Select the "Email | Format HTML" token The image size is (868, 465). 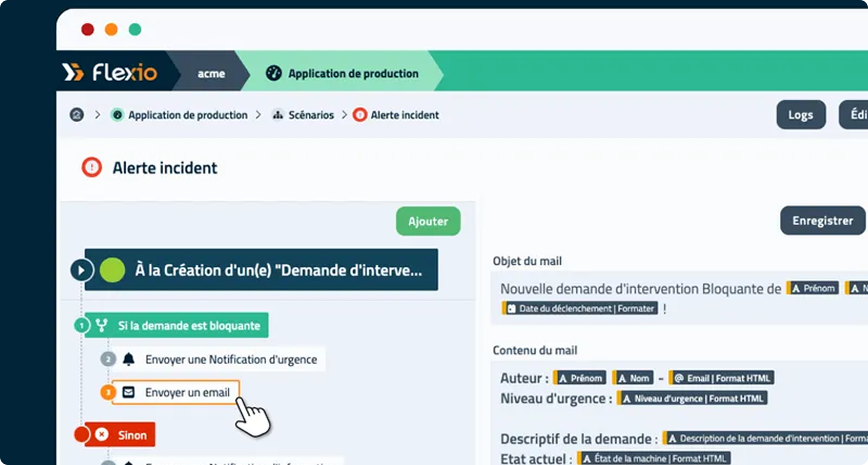[721, 378]
